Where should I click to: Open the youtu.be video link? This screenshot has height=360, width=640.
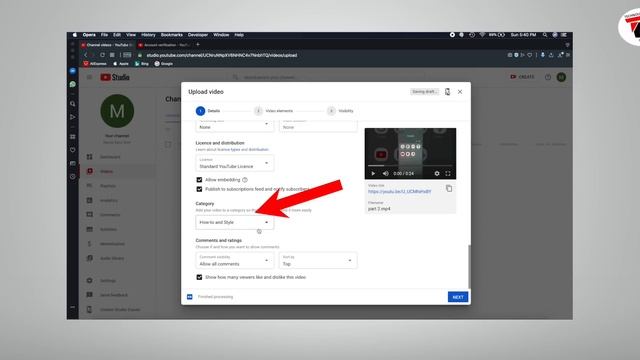pos(399,191)
